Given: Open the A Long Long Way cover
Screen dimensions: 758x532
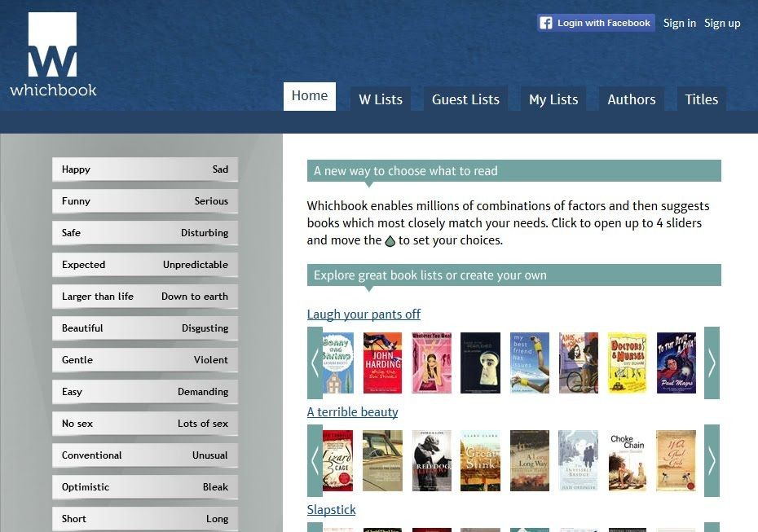Looking at the screenshot, I should click(x=529, y=460).
